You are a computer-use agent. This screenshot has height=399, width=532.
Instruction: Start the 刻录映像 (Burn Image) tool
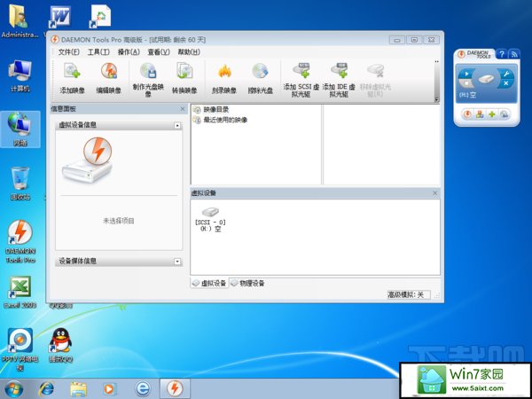[224, 78]
